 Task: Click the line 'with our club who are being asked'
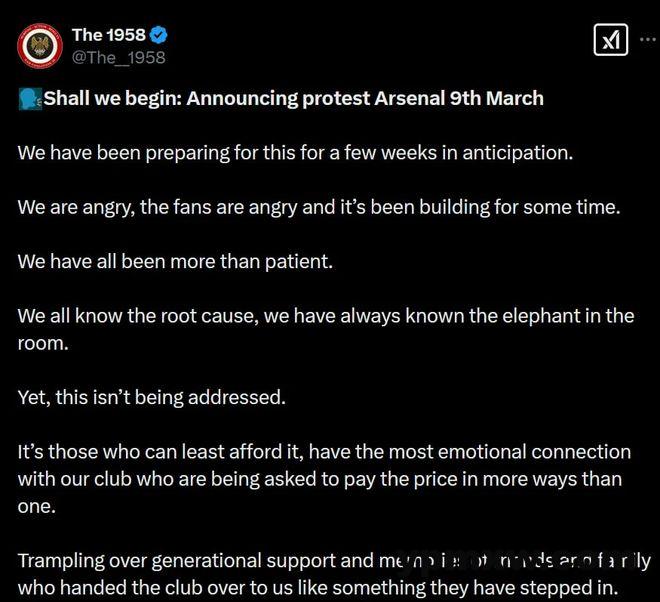click(320, 479)
